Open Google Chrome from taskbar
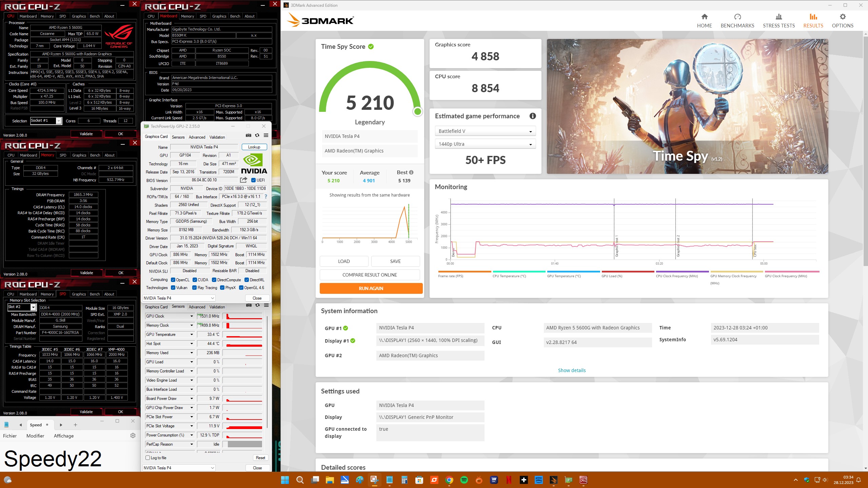Screen dimensions: 868x488 pyautogui.click(x=449, y=480)
